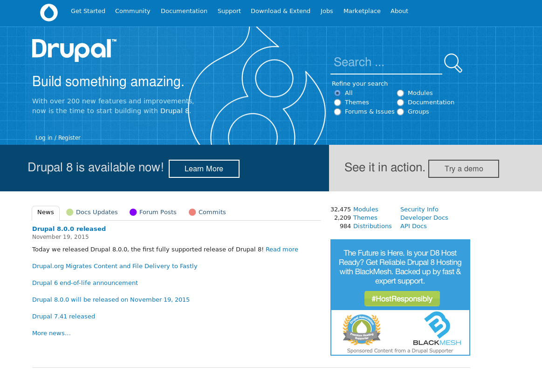Click the More news... link
Screen dimensions: 542x392
click(52, 333)
